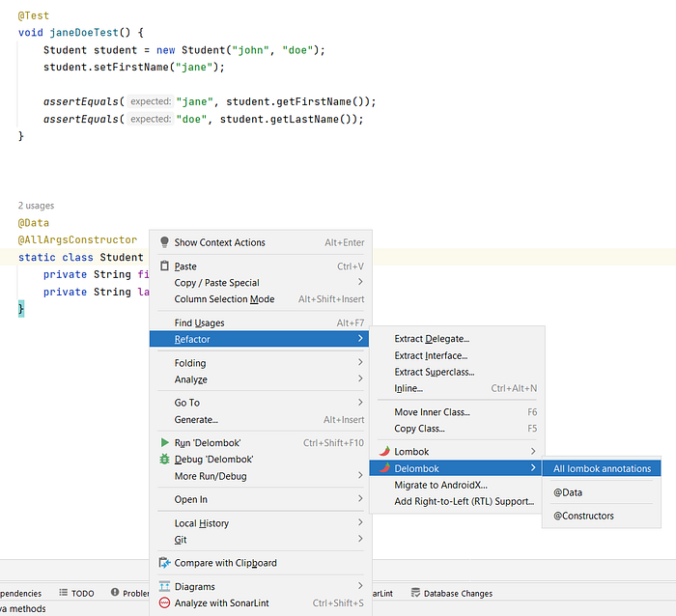Choose Migrate to AndroidX...

(457, 485)
